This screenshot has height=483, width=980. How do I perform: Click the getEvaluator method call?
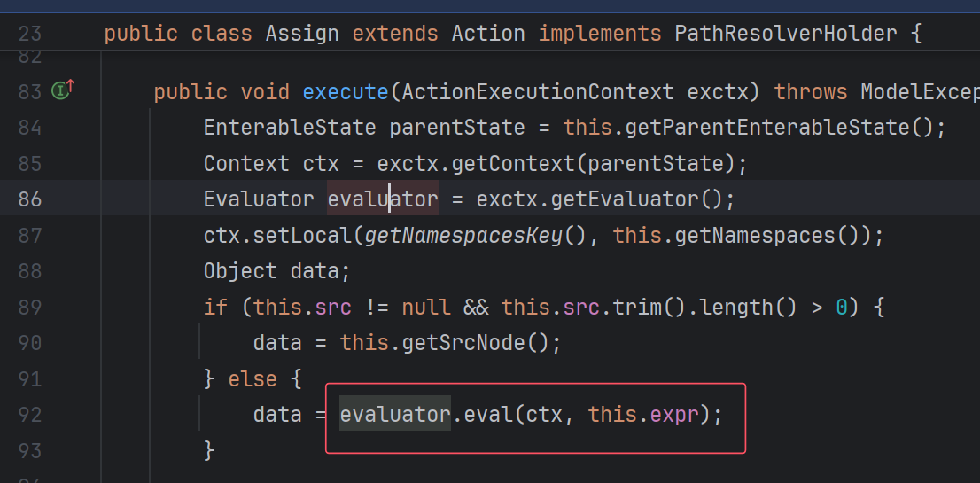click(625, 199)
